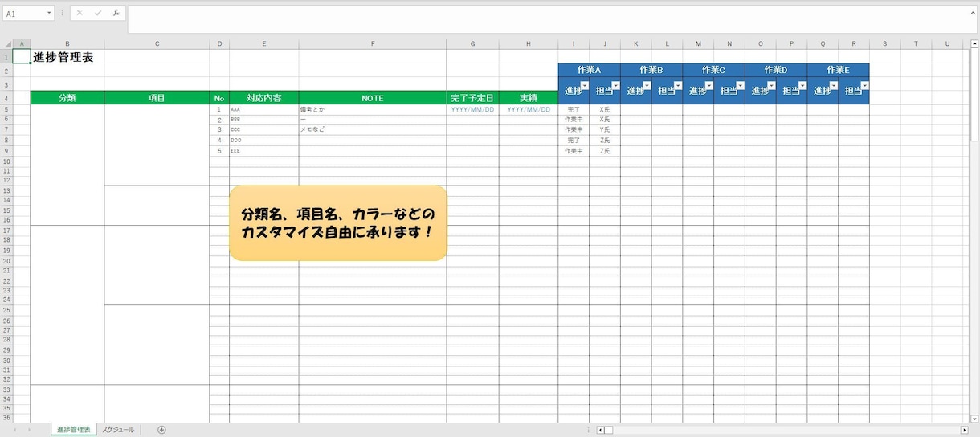This screenshot has width=980, height=437.
Task: Click Y氏 in the CCC row
Action: [x=605, y=129]
